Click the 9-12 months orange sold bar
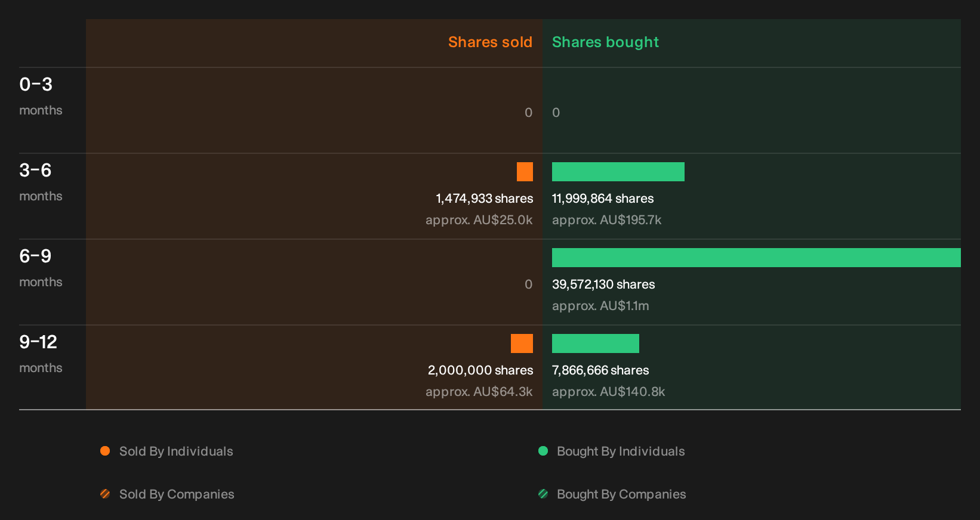The image size is (980, 520). 522,343
